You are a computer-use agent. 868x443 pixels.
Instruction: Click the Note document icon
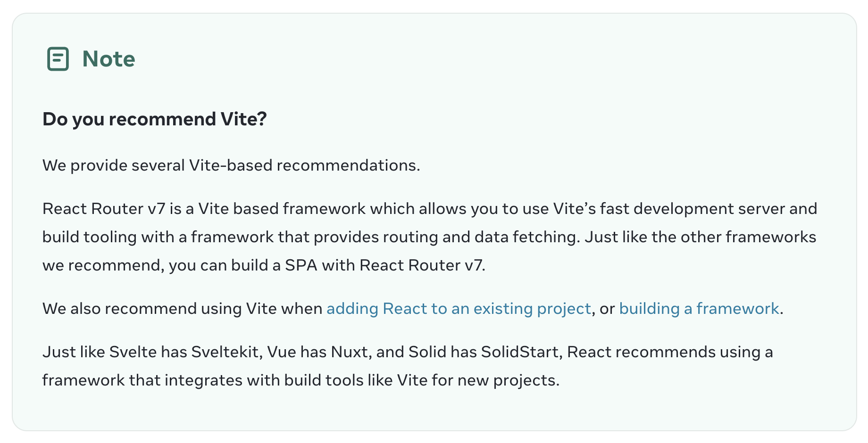[x=58, y=59]
